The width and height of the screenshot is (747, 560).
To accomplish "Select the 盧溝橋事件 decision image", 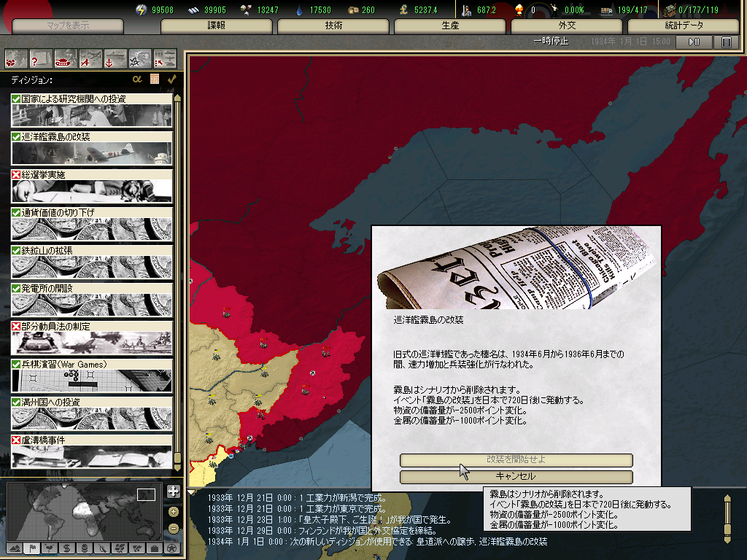I will point(91,456).
